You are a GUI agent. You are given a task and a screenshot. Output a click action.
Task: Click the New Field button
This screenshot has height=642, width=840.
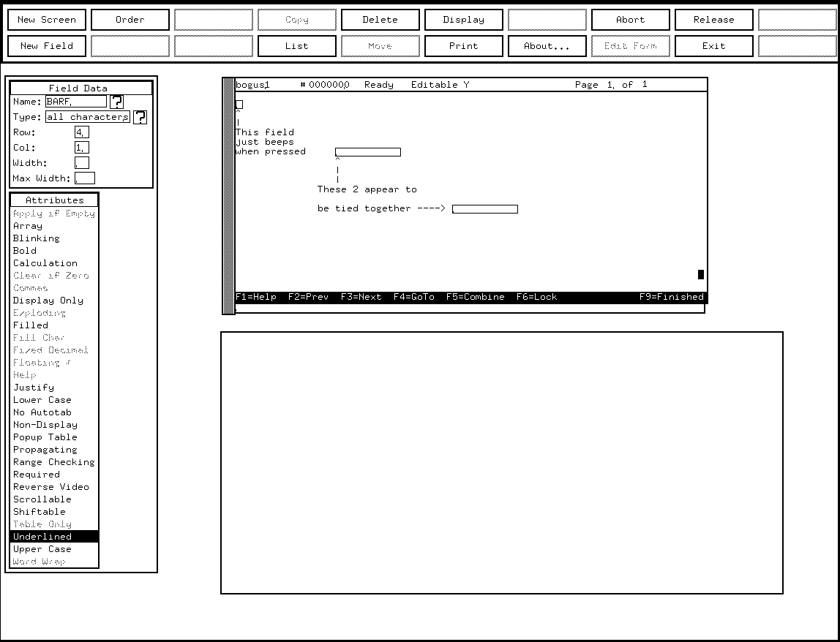coord(47,46)
